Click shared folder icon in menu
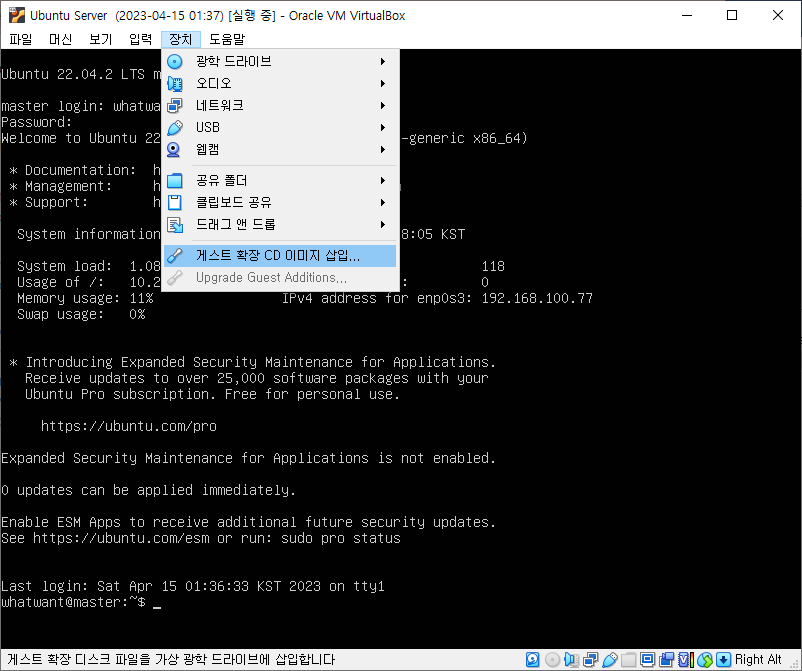The image size is (802, 671). (175, 181)
